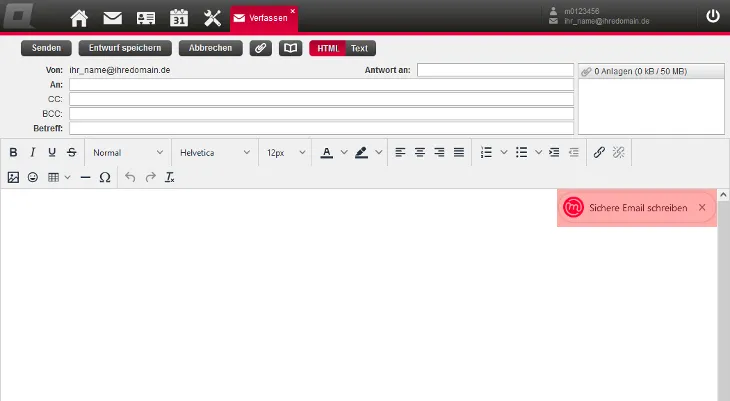Focus the Betreff subject field

pos(321,128)
